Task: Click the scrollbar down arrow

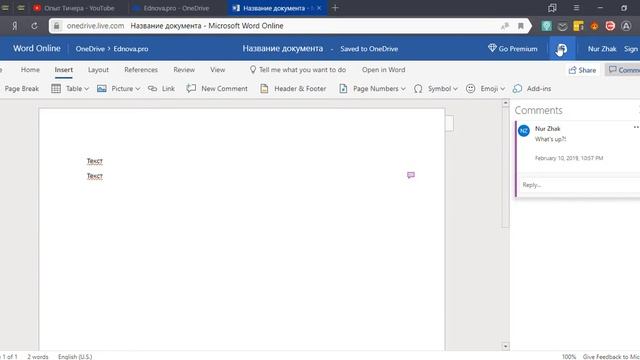Action: point(505,346)
